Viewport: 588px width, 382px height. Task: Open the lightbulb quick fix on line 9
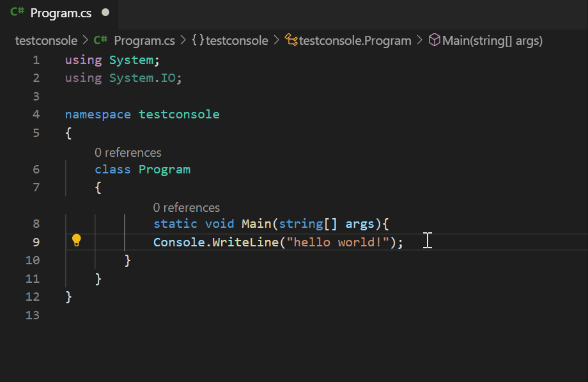(x=77, y=241)
